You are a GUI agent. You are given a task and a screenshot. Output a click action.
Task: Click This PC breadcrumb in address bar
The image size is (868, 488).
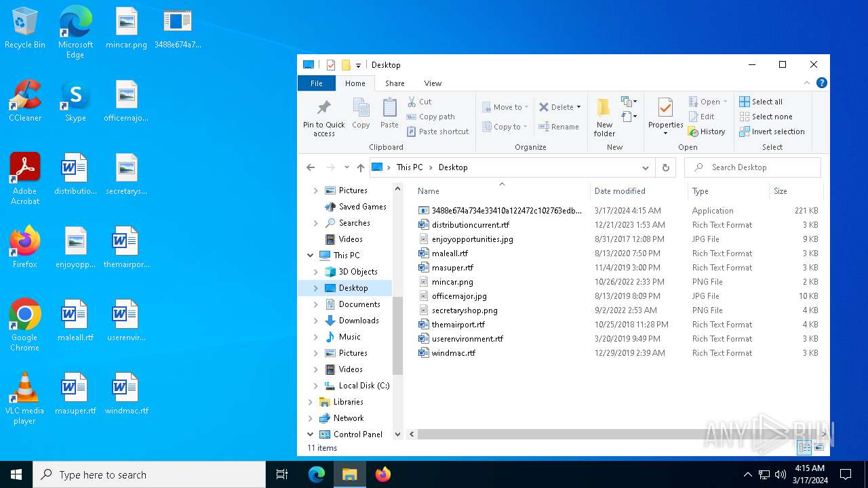[410, 167]
